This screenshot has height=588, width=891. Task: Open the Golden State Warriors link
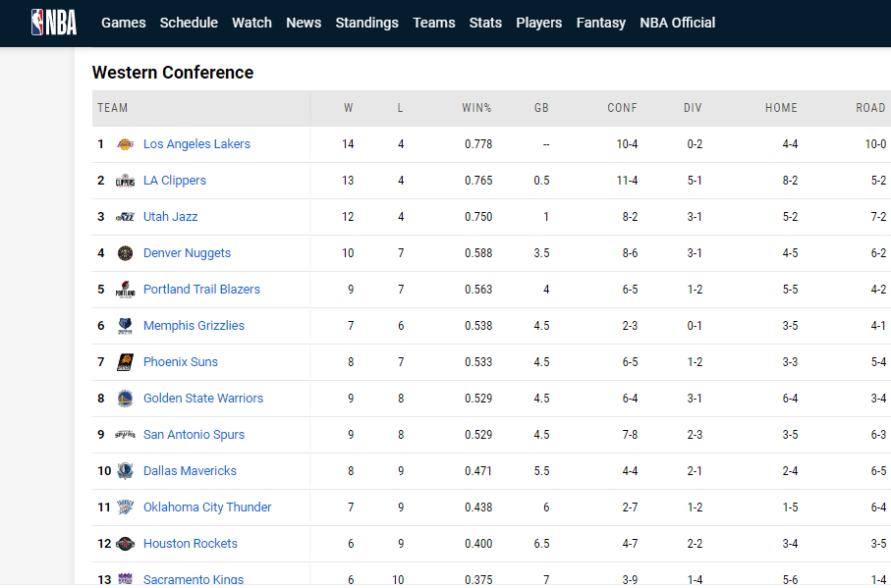(x=203, y=399)
